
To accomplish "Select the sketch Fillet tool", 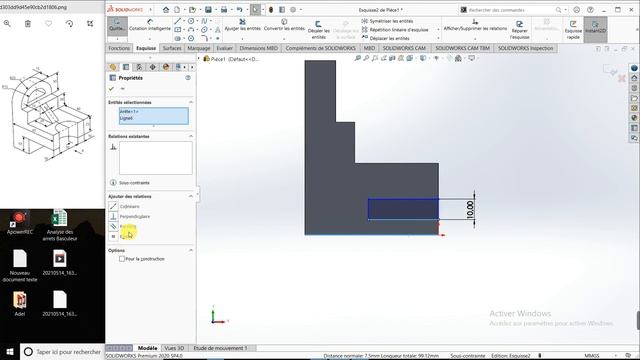I will tap(204, 38).
